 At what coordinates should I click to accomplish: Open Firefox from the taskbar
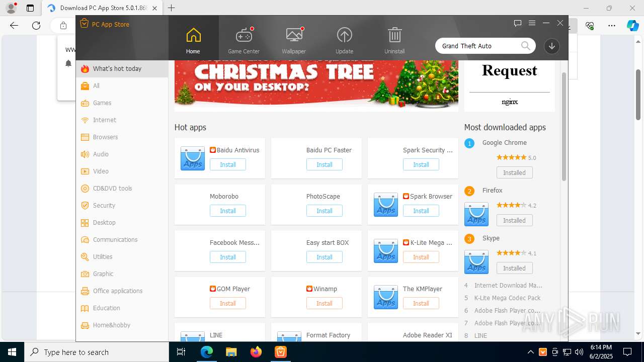pyautogui.click(x=256, y=352)
